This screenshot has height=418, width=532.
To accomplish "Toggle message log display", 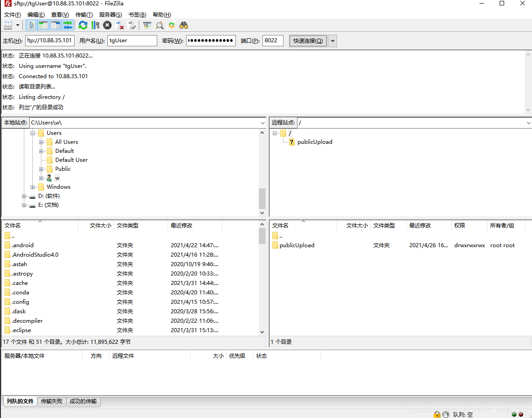I will tap(32, 25).
